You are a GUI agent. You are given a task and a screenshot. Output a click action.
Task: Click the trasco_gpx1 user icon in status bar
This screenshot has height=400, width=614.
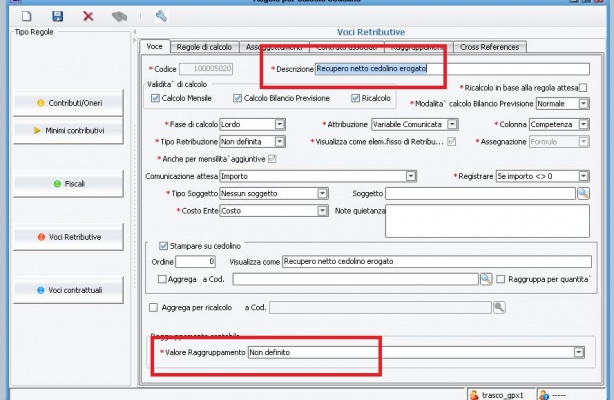click(x=474, y=393)
